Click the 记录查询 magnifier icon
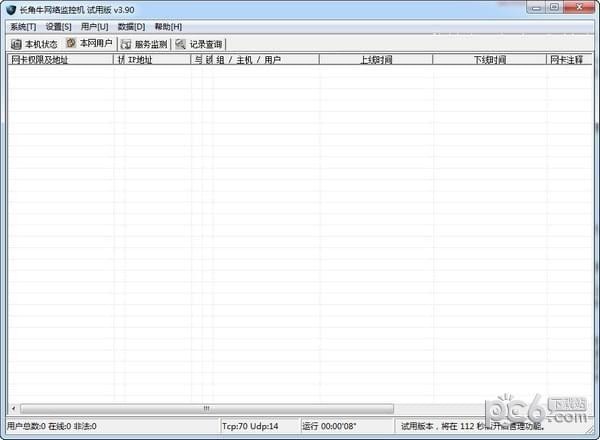The width and height of the screenshot is (600, 440). 180,44
